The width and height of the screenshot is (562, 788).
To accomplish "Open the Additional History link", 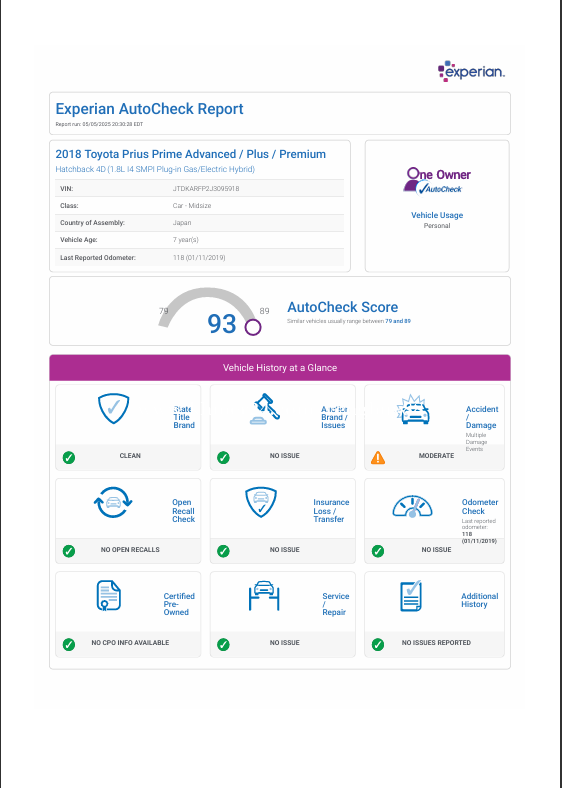I will (x=480, y=600).
